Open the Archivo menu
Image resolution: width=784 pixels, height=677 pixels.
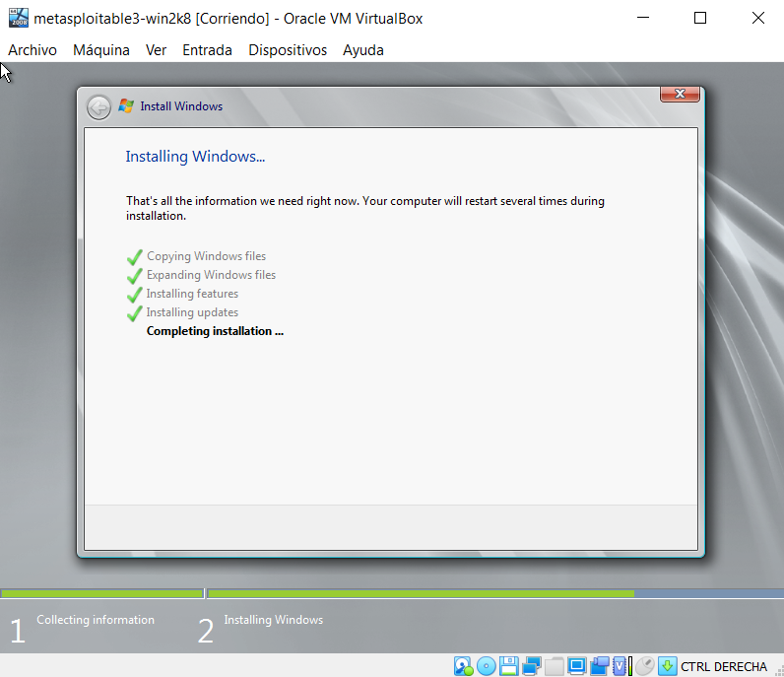(33, 50)
